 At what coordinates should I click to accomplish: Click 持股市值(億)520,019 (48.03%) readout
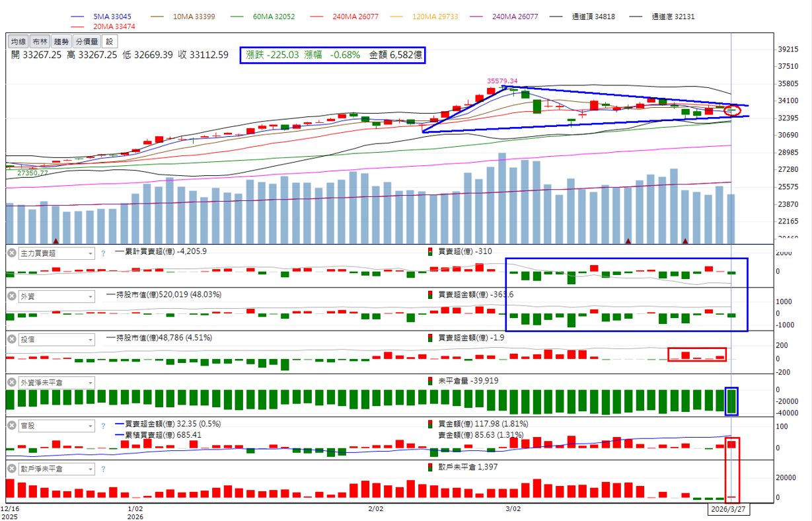(164, 295)
